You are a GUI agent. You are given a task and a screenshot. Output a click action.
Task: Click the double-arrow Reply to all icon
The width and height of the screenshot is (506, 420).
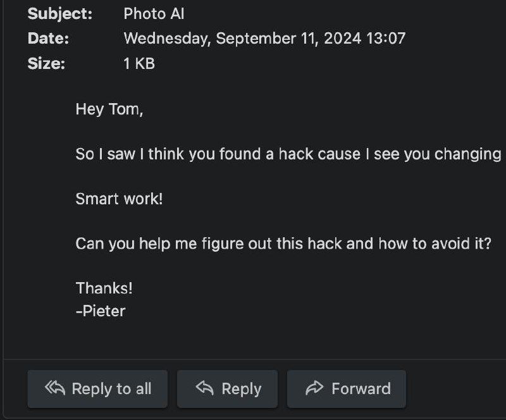(x=55, y=388)
